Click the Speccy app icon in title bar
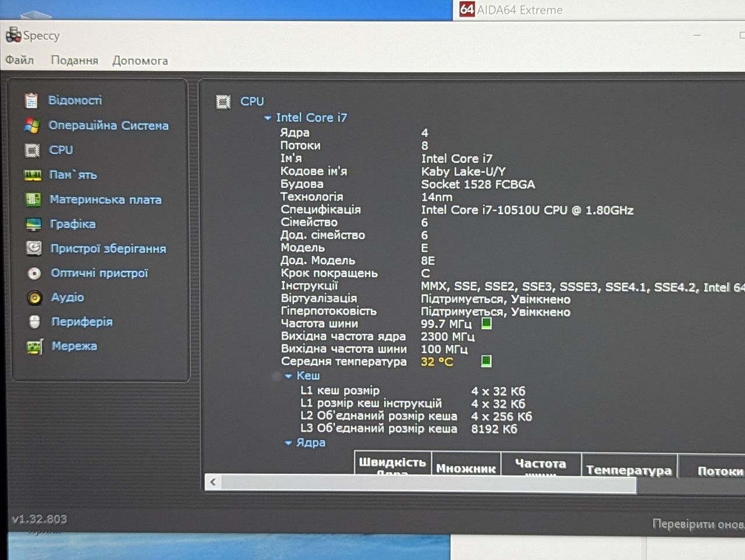The image size is (745, 560). (x=13, y=35)
